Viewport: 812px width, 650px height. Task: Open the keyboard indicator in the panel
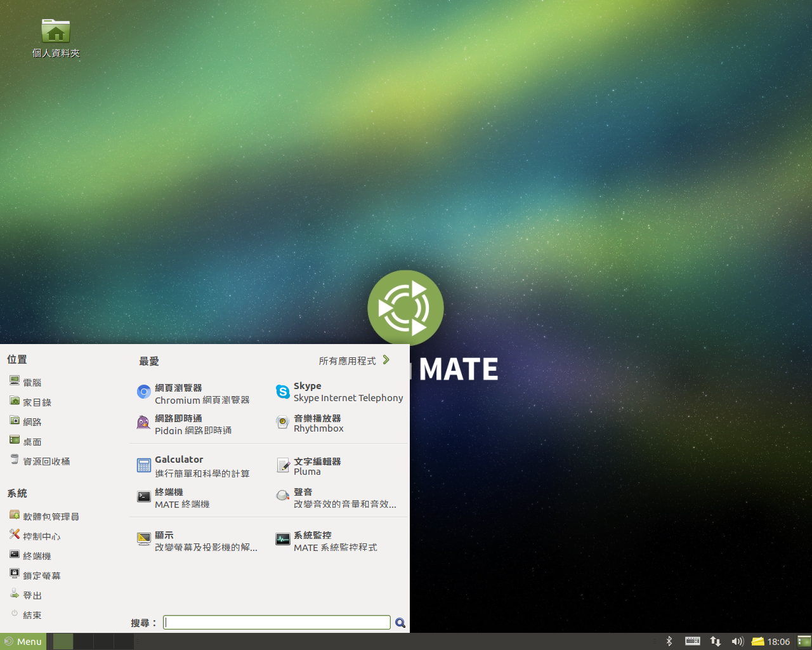[x=693, y=641]
